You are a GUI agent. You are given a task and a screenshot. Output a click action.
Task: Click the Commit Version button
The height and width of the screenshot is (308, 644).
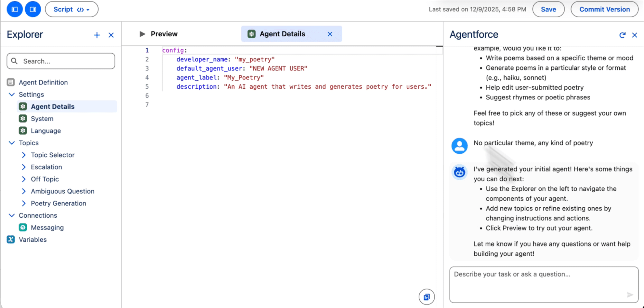click(x=604, y=9)
